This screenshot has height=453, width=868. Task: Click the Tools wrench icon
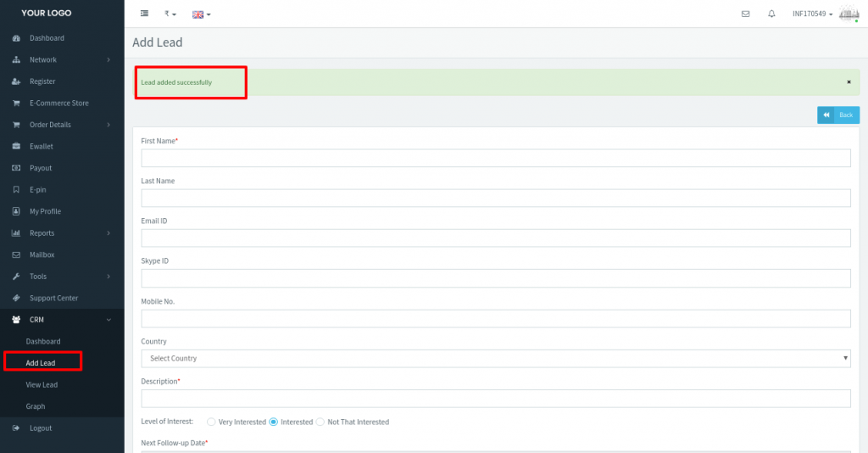16,277
